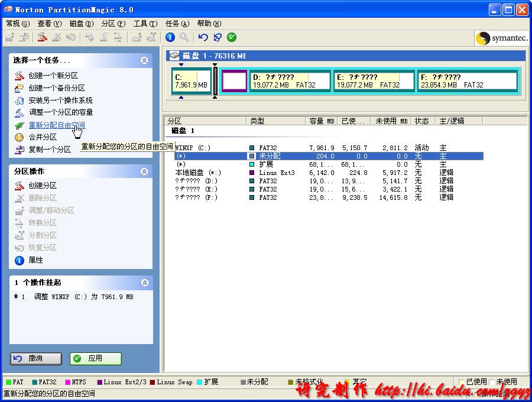The height and width of the screenshot is (402, 532).
Task: Open the 任务(A) menu
Action: pos(177,24)
